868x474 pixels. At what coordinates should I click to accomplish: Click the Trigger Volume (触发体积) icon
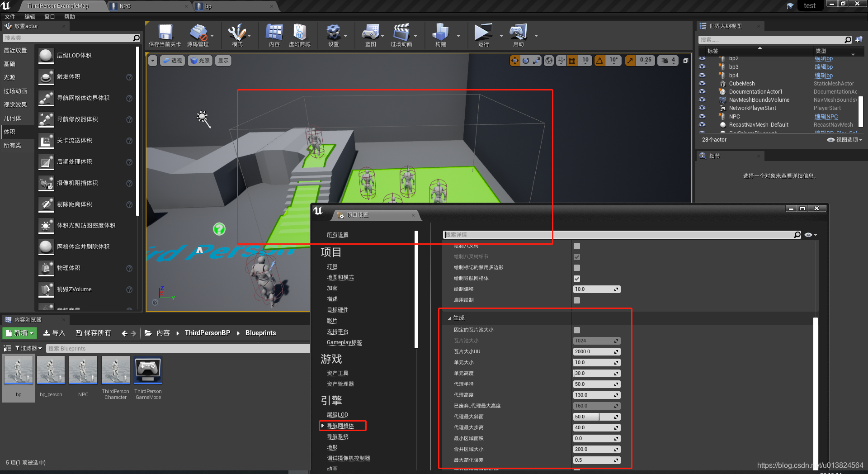coord(46,77)
